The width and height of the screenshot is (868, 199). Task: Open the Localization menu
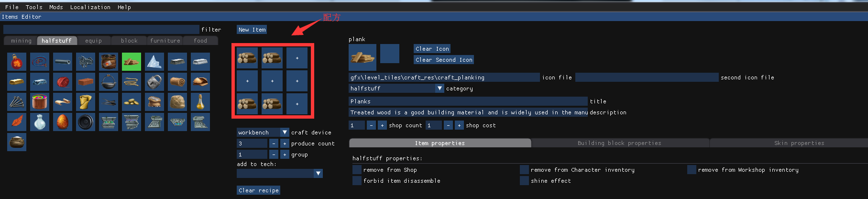(x=90, y=7)
